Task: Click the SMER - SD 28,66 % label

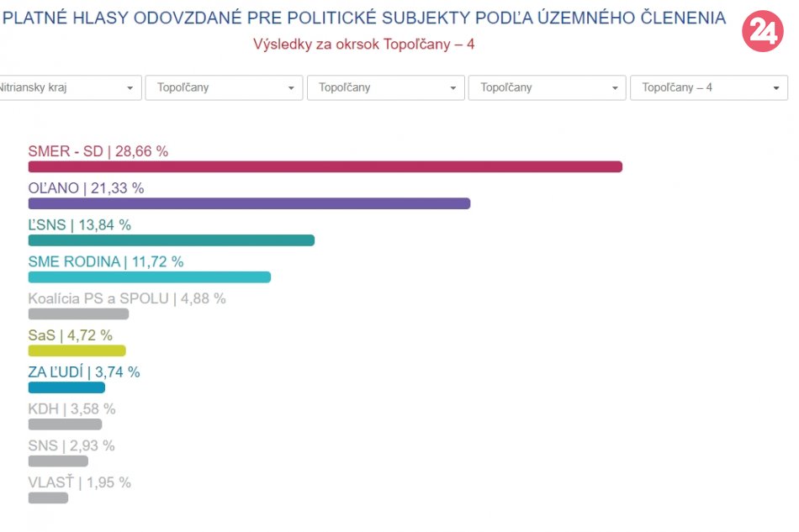Action: coord(98,151)
